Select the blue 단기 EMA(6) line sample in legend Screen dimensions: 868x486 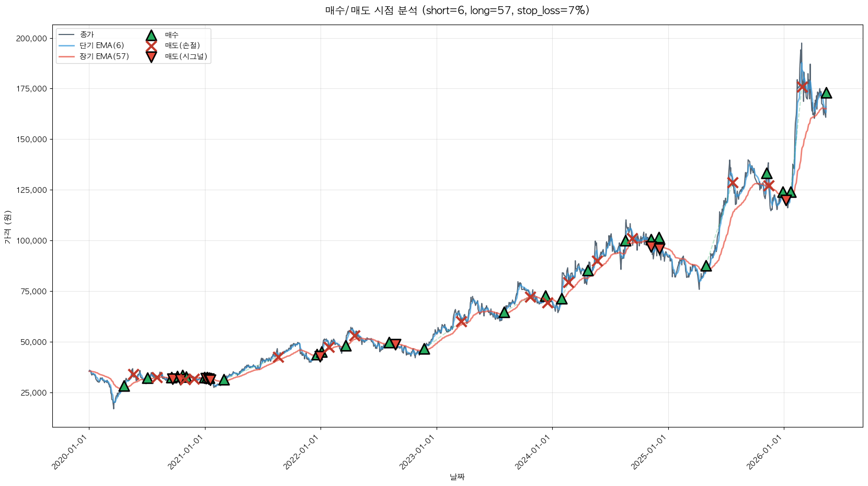[x=66, y=46]
